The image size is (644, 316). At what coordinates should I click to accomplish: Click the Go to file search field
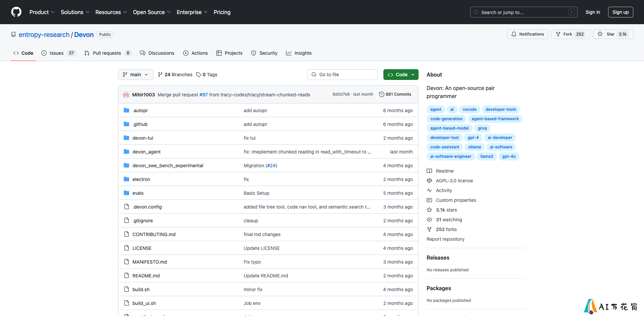click(x=342, y=75)
